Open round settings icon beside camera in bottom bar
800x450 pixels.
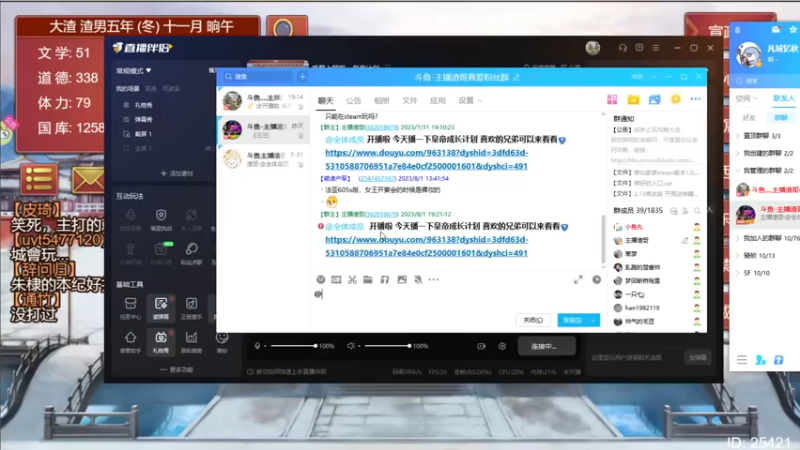click(x=502, y=346)
